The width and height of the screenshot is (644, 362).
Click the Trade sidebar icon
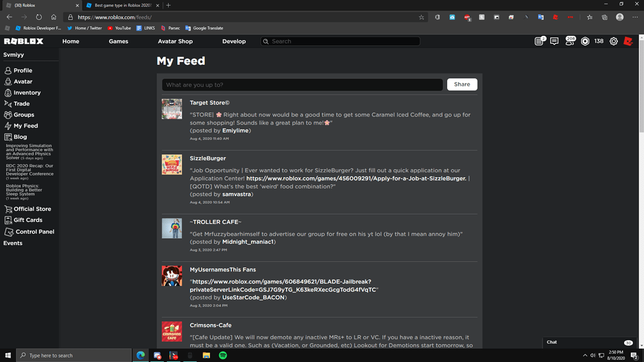[8, 104]
